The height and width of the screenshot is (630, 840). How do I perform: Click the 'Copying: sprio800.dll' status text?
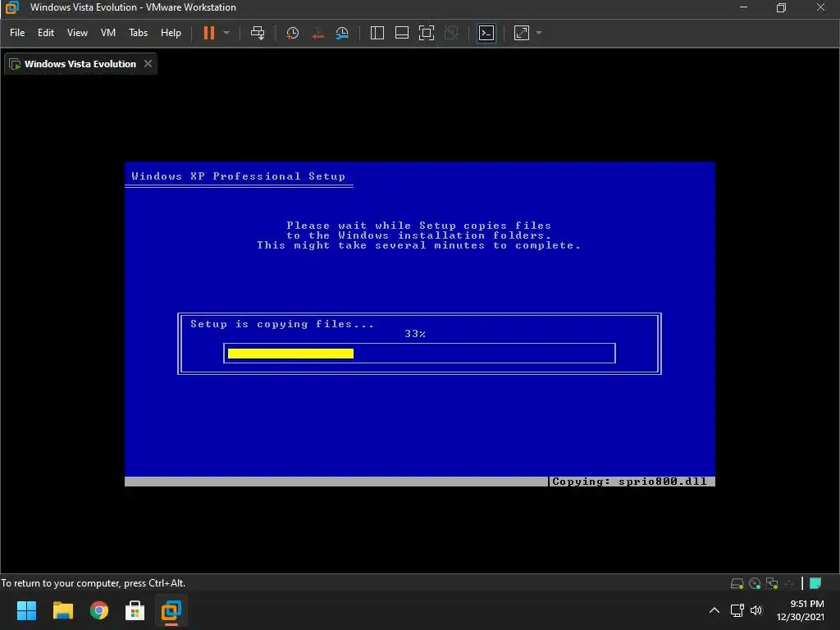[629, 482]
